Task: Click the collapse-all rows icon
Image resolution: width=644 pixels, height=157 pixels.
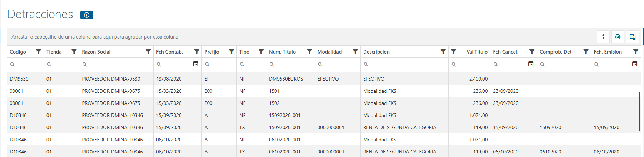Action: tap(603, 37)
